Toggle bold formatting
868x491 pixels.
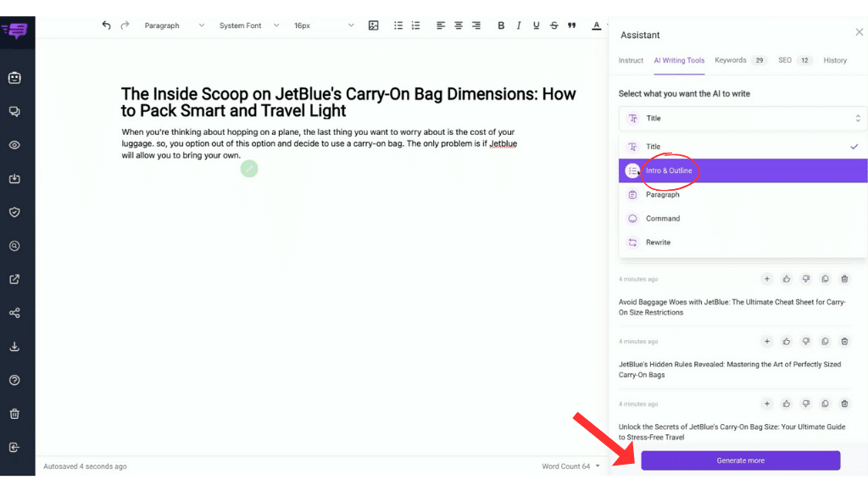(x=501, y=25)
